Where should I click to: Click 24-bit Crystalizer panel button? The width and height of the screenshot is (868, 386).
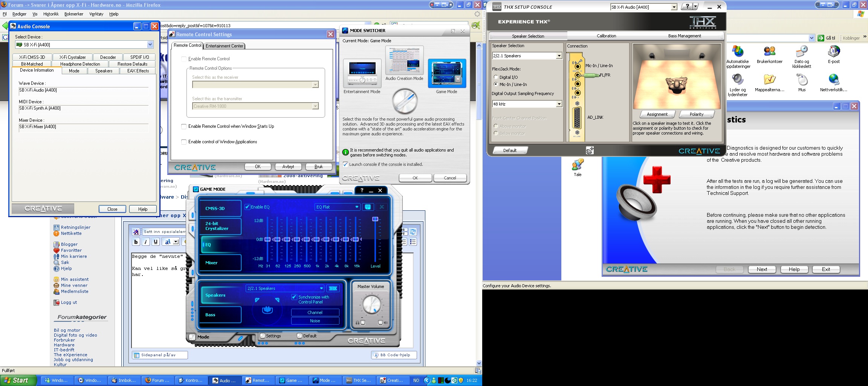[x=220, y=226]
